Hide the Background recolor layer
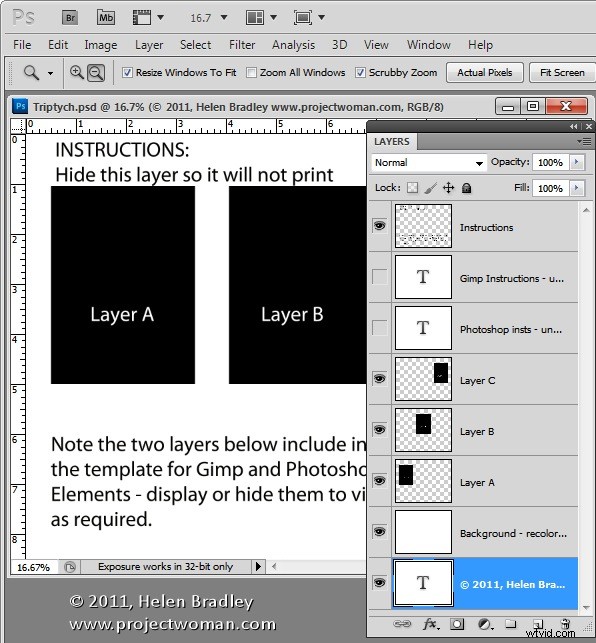 379,531
